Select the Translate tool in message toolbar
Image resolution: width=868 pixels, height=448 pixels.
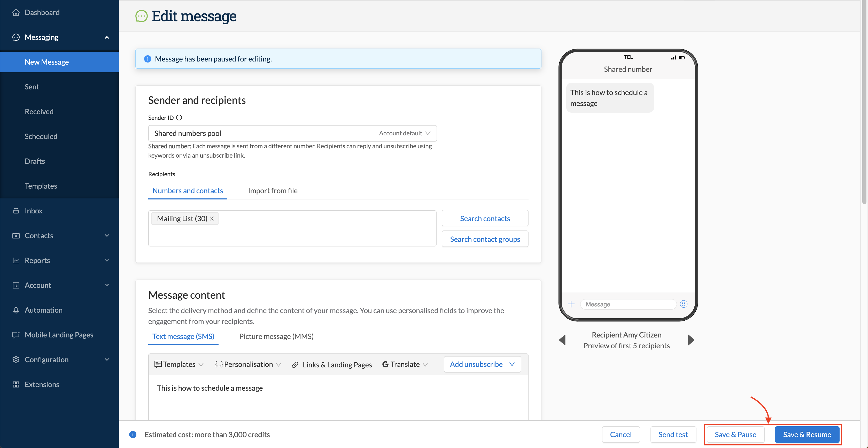404,364
